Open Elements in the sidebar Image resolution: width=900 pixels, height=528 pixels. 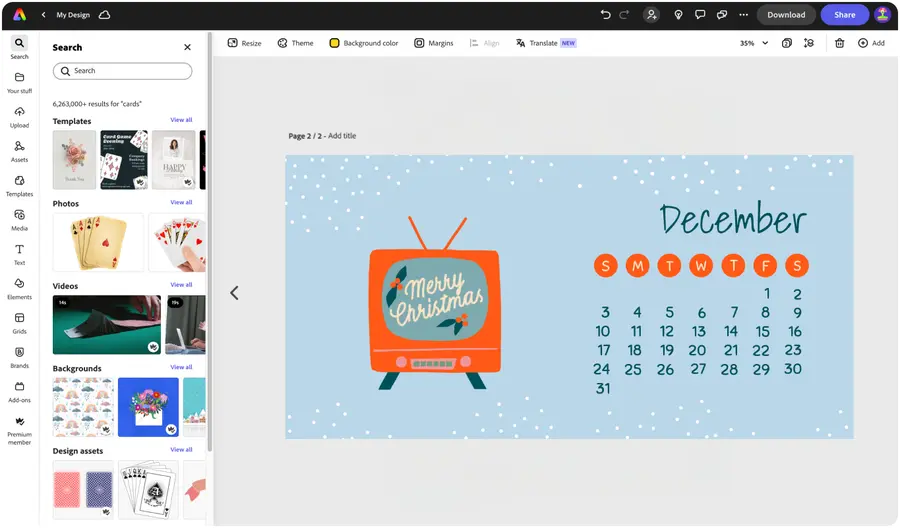[x=20, y=289]
